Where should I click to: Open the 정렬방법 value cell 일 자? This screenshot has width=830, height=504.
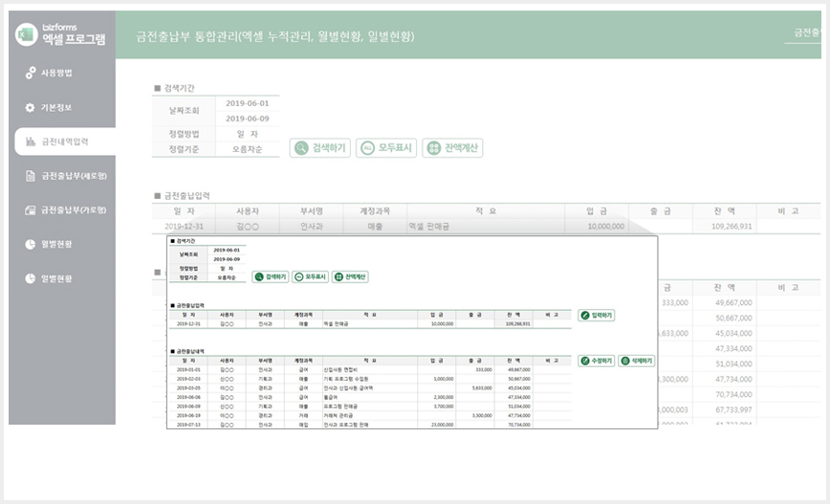click(248, 134)
